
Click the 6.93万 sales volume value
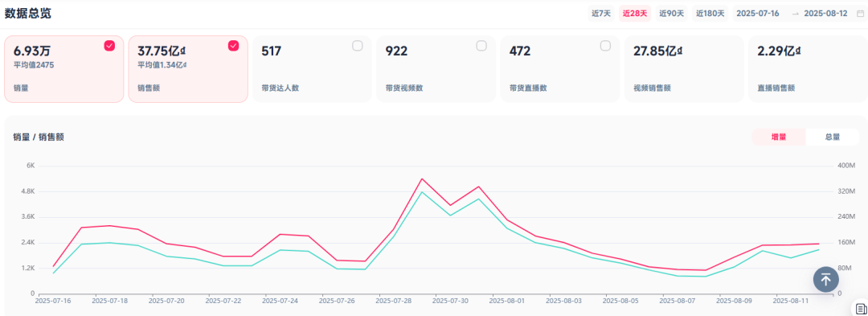[32, 51]
